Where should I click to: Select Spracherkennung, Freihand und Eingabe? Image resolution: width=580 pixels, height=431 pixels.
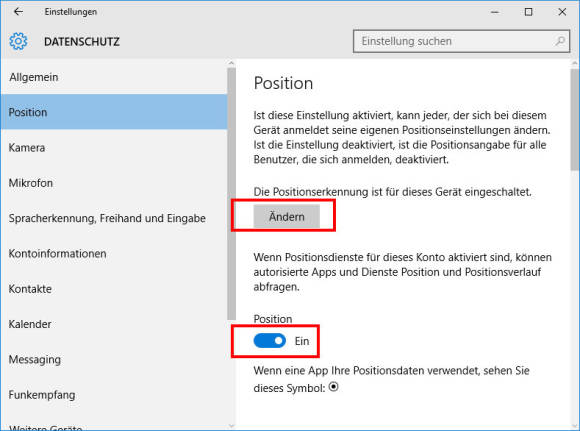[x=114, y=218]
